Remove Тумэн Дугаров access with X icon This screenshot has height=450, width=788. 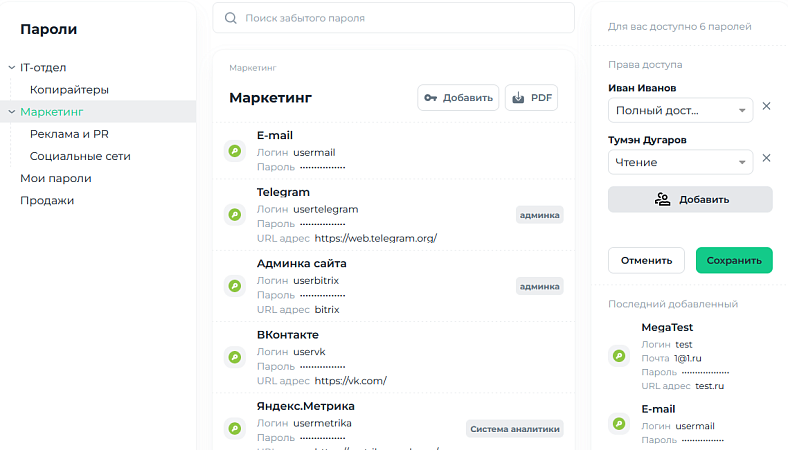pyautogui.click(x=766, y=158)
